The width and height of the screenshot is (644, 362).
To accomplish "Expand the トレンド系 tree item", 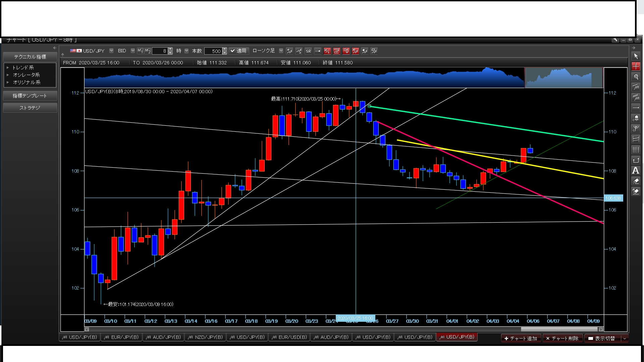I will 8,68.
